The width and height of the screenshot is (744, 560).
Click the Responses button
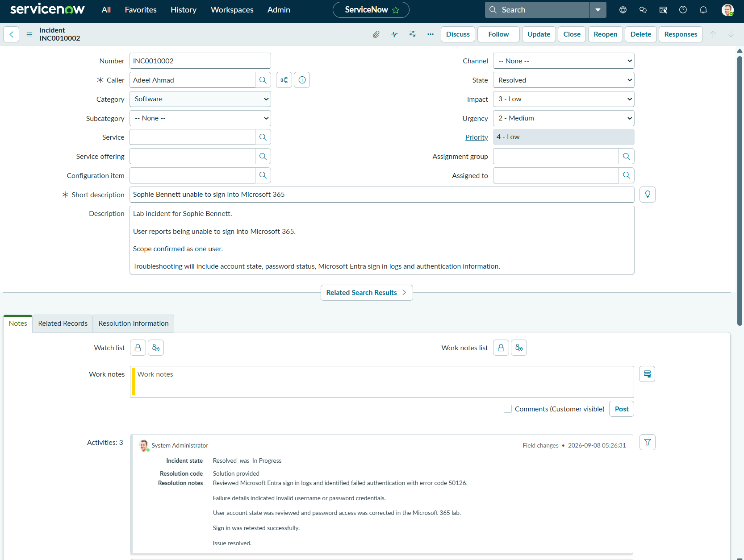point(681,34)
